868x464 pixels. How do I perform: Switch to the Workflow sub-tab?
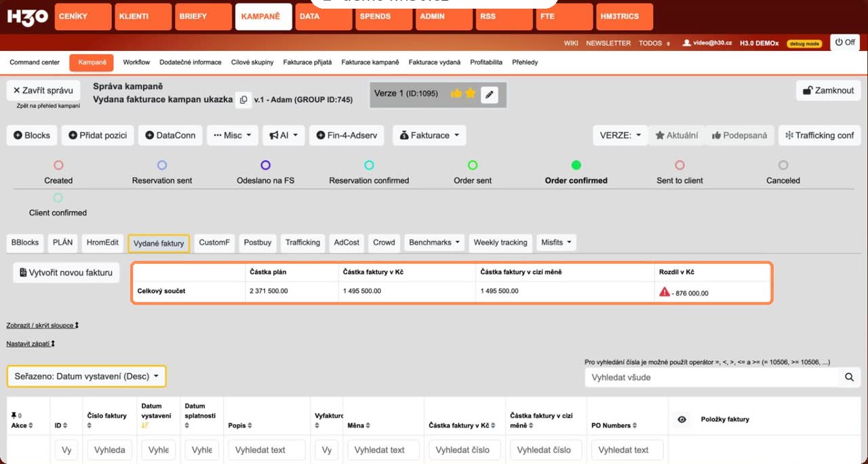(136, 62)
